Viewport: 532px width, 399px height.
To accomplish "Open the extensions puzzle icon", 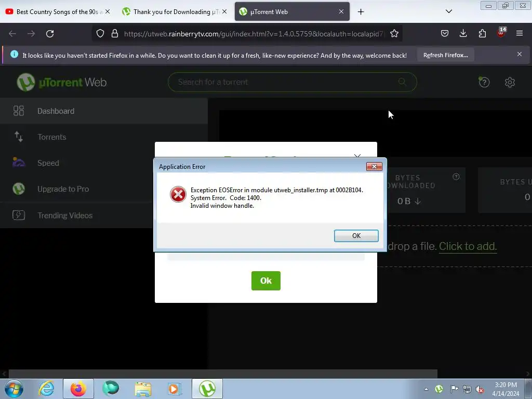I will click(x=482, y=34).
